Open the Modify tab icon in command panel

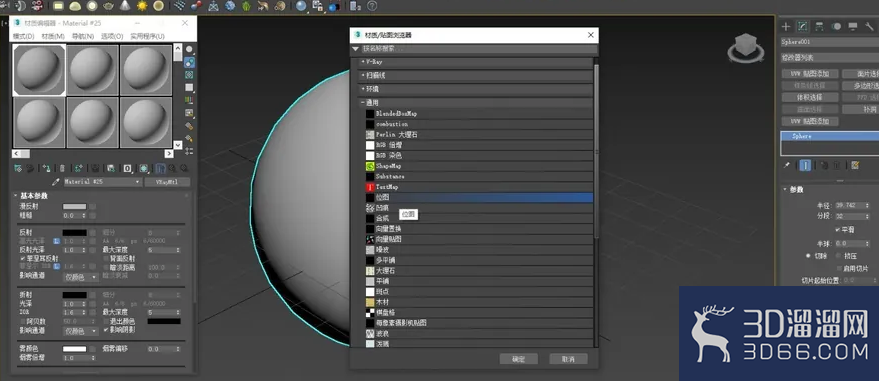[x=803, y=26]
